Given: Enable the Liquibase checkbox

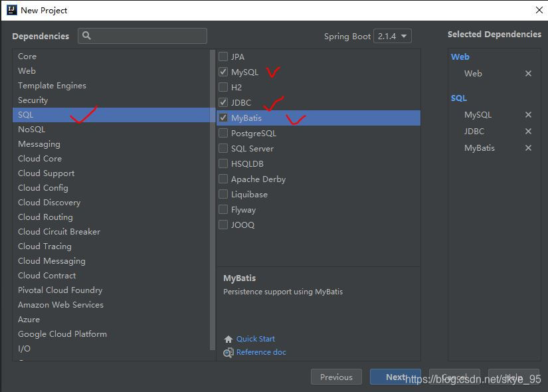Looking at the screenshot, I should point(223,195).
